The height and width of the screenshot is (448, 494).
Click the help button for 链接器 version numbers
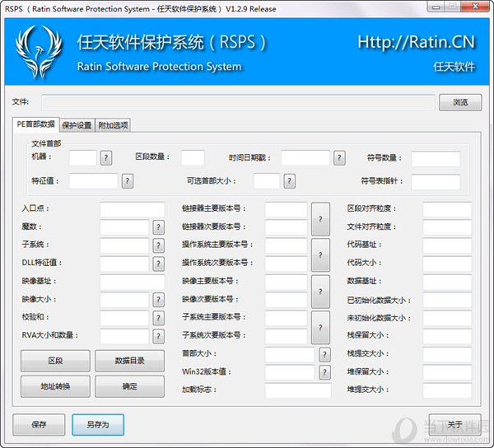320,219
